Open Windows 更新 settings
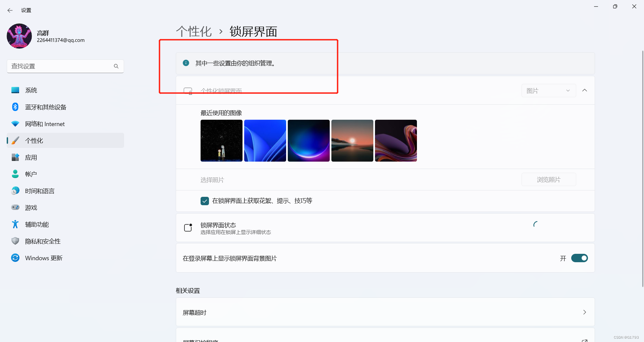This screenshot has width=644, height=342. point(65,258)
